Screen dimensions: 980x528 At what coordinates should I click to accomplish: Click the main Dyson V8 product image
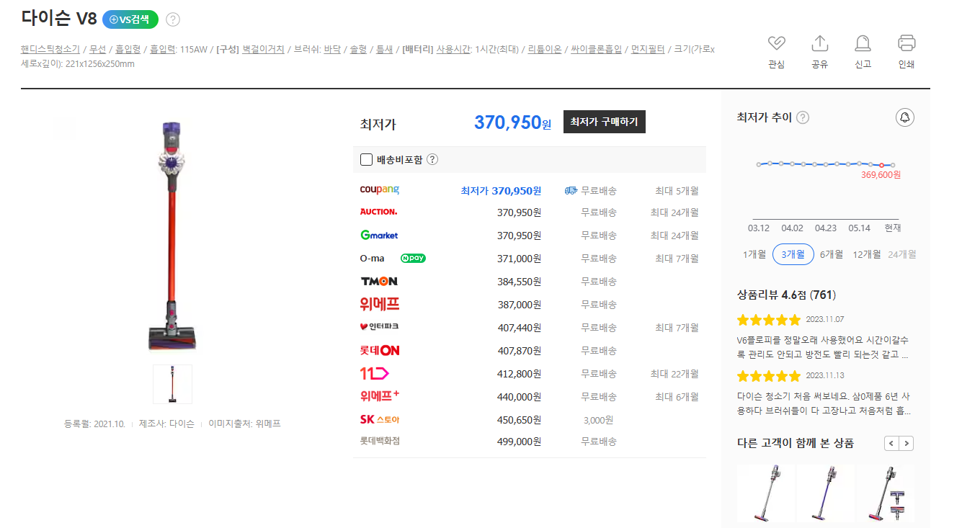171,236
